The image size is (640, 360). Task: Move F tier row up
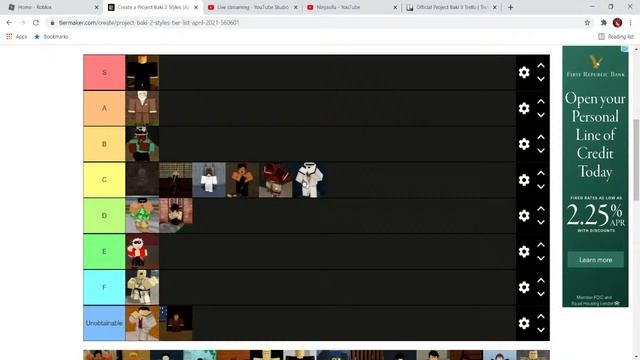pyautogui.click(x=541, y=280)
